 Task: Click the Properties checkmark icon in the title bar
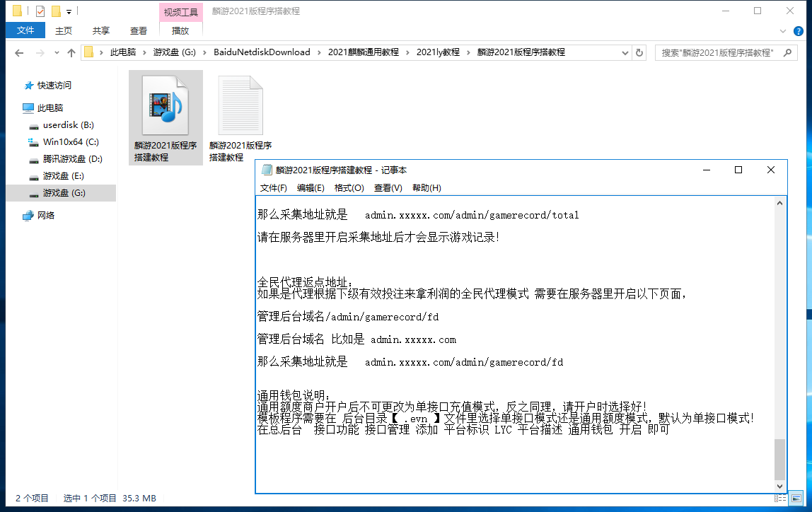click(x=40, y=11)
